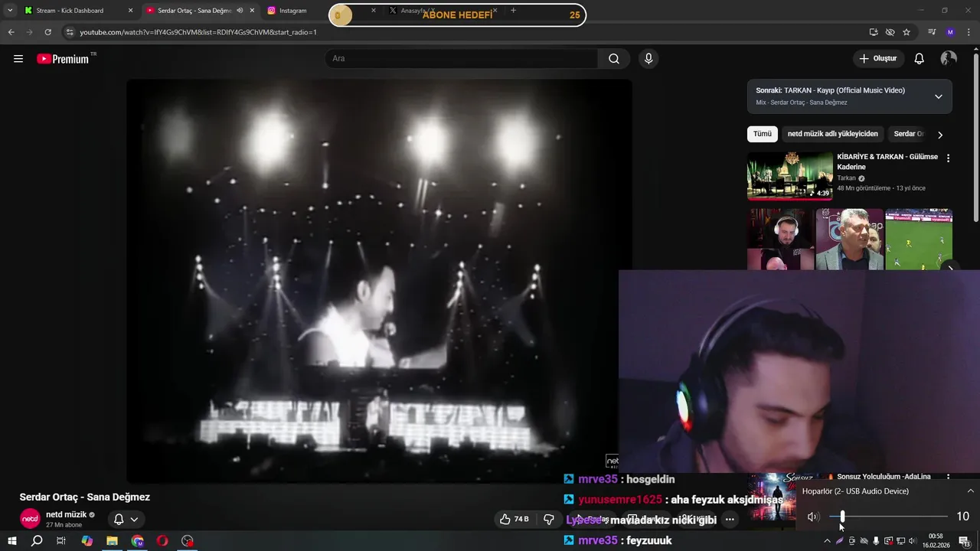The width and height of the screenshot is (980, 551).
Task: View site information icon in address bar
Action: pyautogui.click(x=70, y=32)
